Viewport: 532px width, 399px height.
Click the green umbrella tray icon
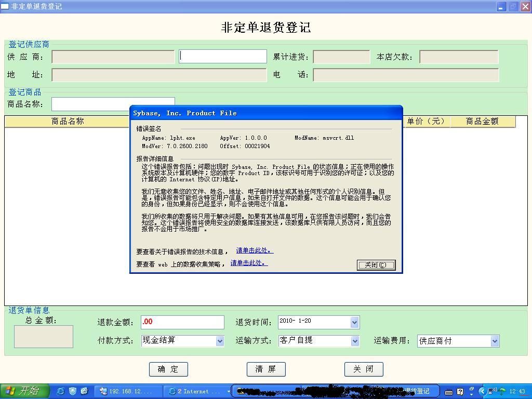click(x=502, y=391)
